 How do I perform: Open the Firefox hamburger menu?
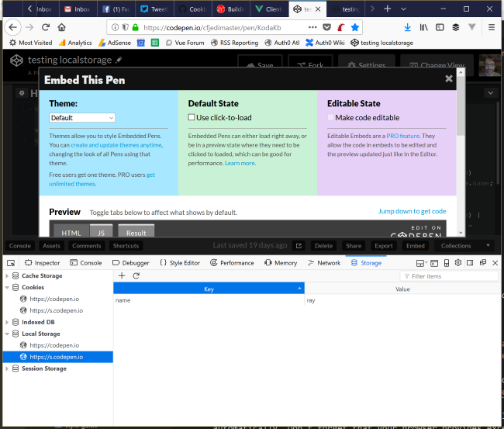(x=492, y=26)
